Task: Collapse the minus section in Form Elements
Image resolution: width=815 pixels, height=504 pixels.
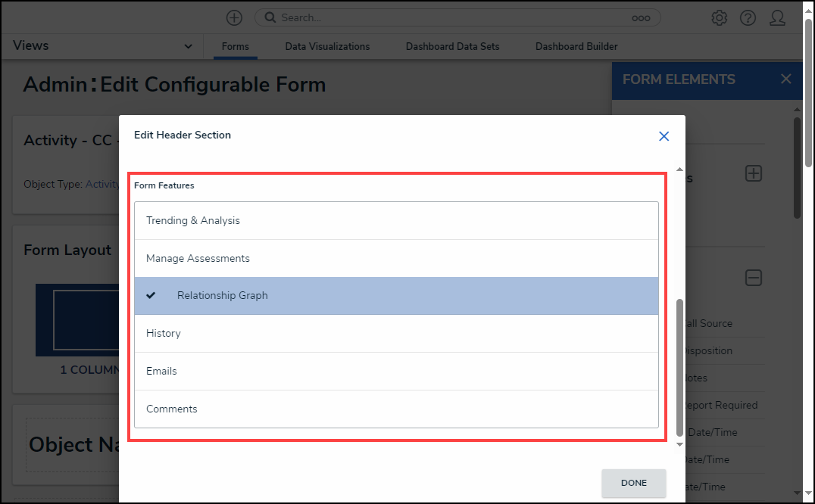Action: point(753,278)
